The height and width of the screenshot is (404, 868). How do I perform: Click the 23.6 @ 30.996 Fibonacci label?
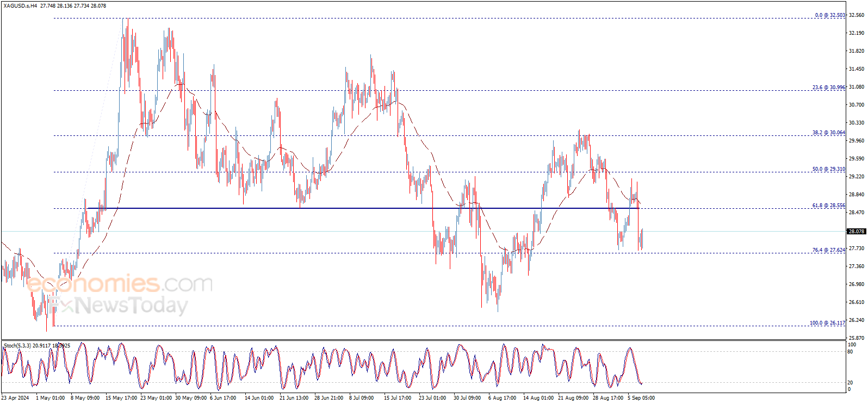pyautogui.click(x=829, y=88)
